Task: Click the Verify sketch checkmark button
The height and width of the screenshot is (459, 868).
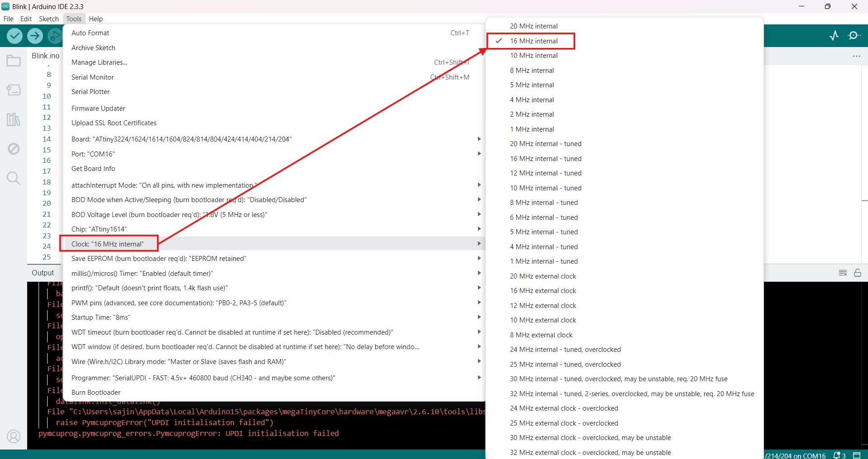Action: pyautogui.click(x=14, y=36)
